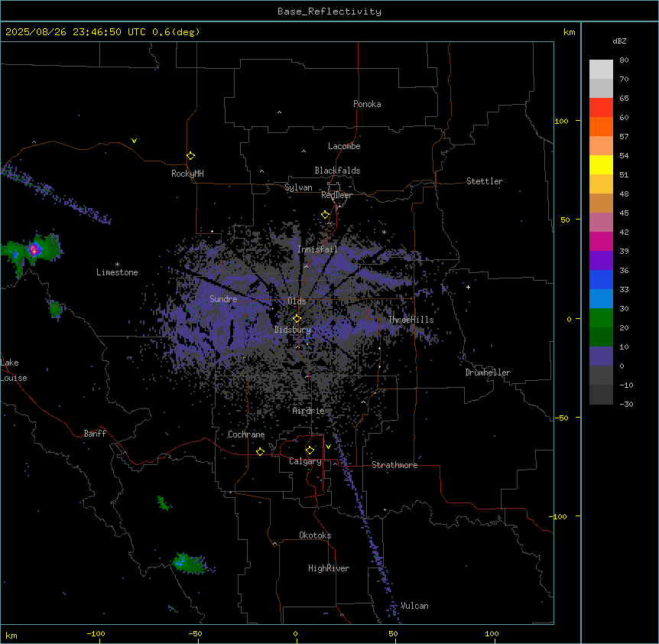This screenshot has height=644, width=659.
Task: Click the white asterisk northeast of Innisfail
Action: pos(384,232)
